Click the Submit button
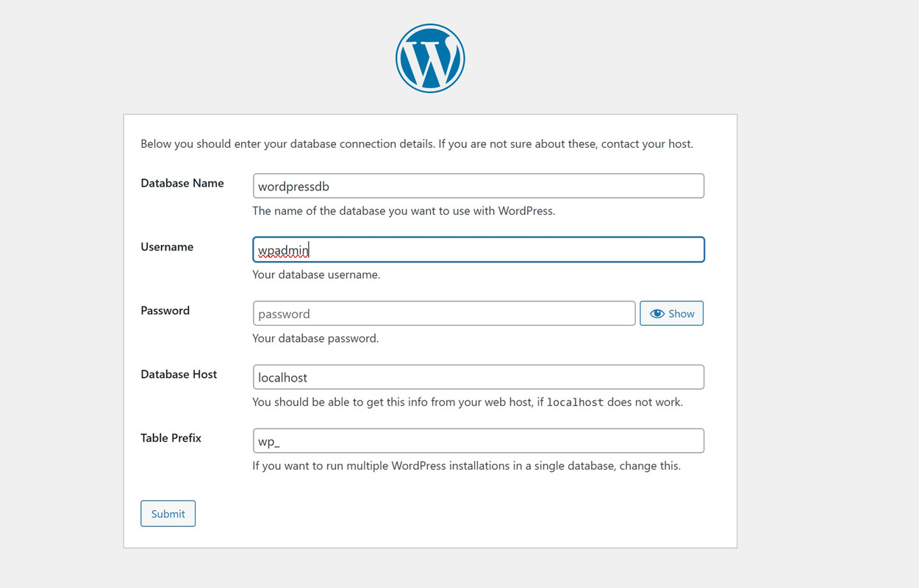The height and width of the screenshot is (588, 919). tap(168, 514)
